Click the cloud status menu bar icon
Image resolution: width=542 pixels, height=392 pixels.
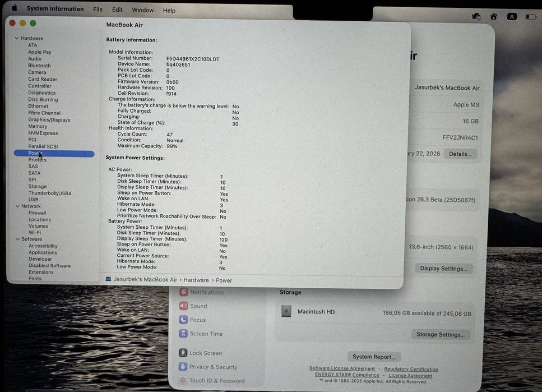point(476,16)
